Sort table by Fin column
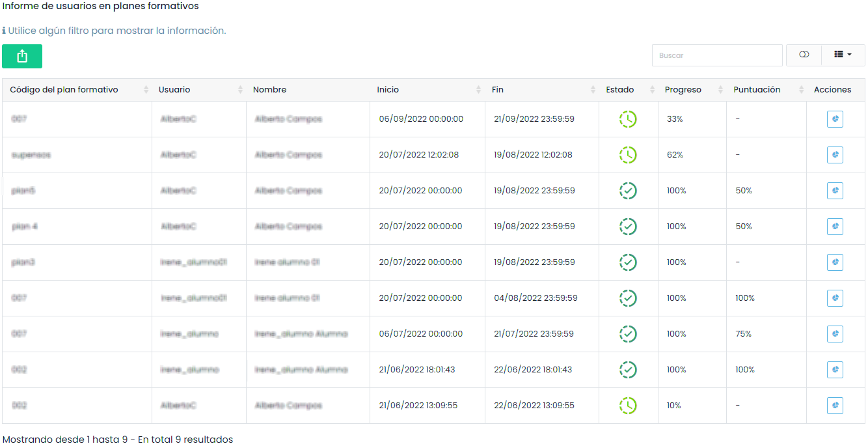 pyautogui.click(x=541, y=90)
